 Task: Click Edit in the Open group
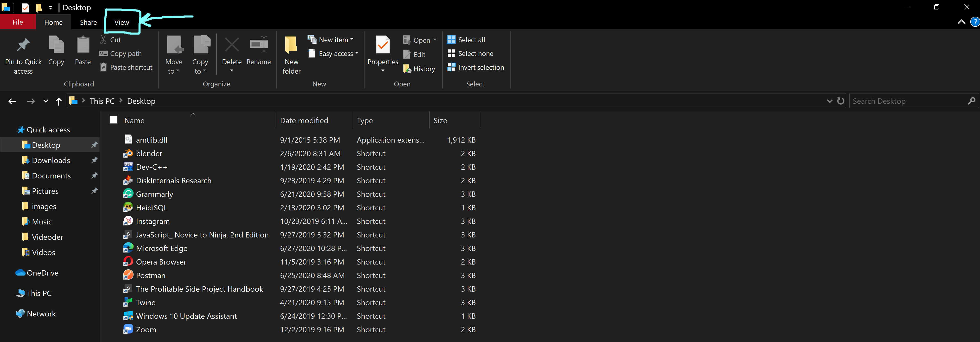click(x=414, y=54)
